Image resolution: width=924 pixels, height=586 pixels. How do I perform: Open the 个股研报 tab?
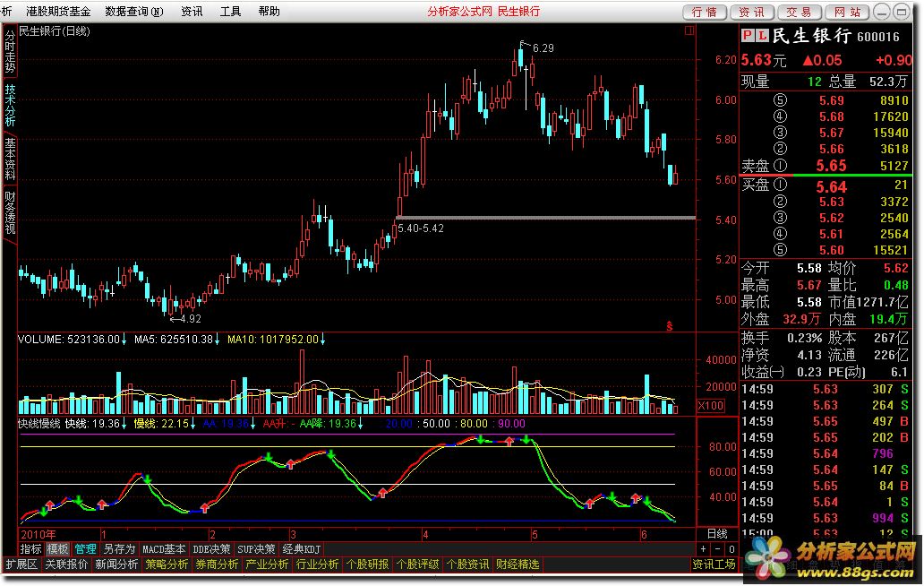[368, 564]
